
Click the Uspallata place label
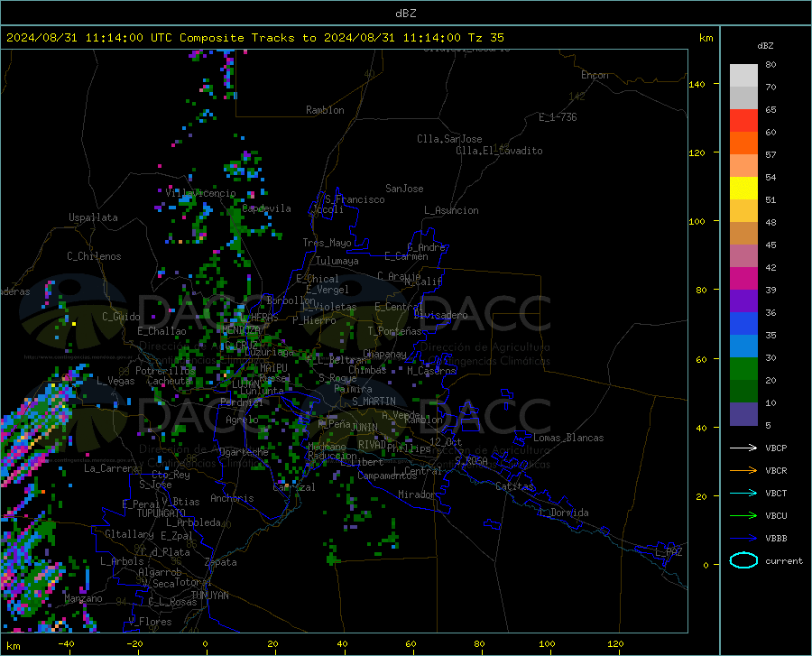[93, 217]
